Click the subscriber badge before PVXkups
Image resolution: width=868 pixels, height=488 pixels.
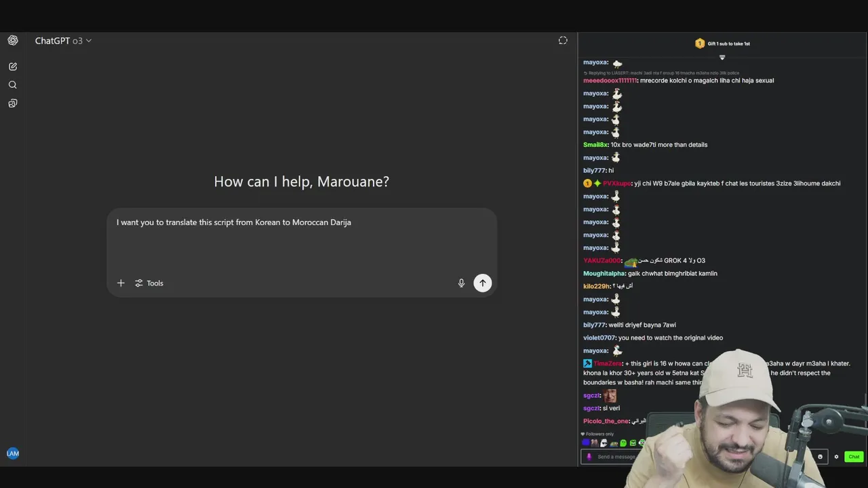pyautogui.click(x=597, y=184)
